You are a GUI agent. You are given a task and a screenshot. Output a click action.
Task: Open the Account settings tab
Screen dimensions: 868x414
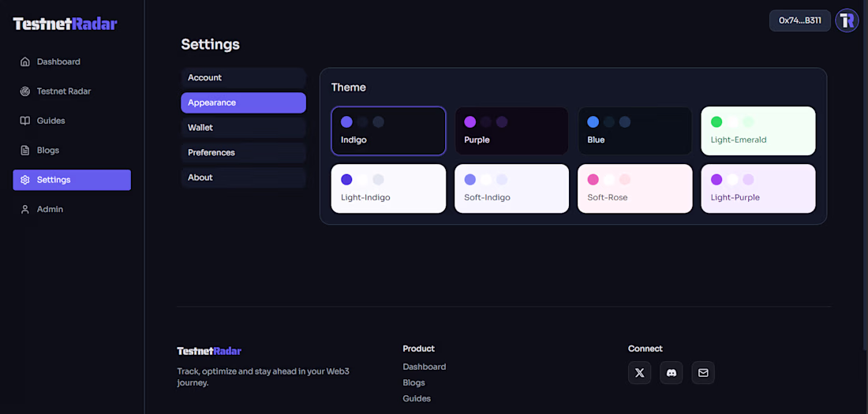[244, 77]
